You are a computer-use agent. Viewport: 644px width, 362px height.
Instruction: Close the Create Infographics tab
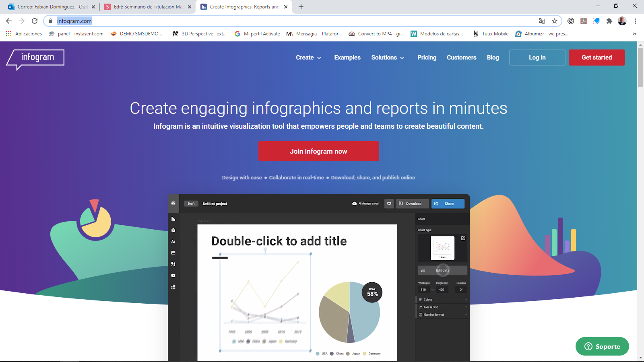click(x=286, y=7)
